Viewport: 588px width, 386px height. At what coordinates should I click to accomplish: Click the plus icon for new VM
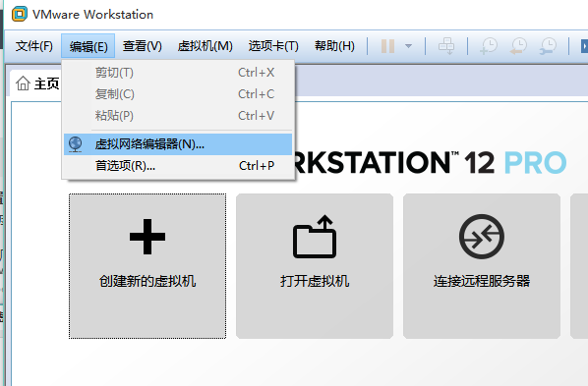click(147, 237)
